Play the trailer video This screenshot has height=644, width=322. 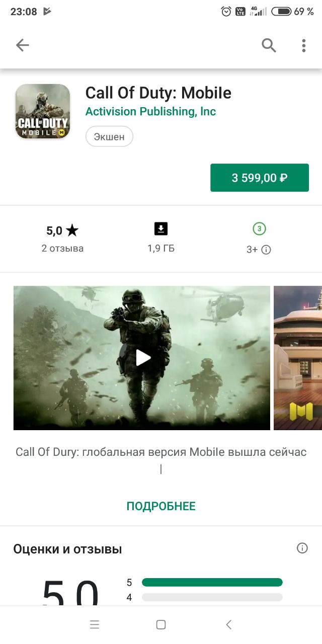click(x=142, y=358)
